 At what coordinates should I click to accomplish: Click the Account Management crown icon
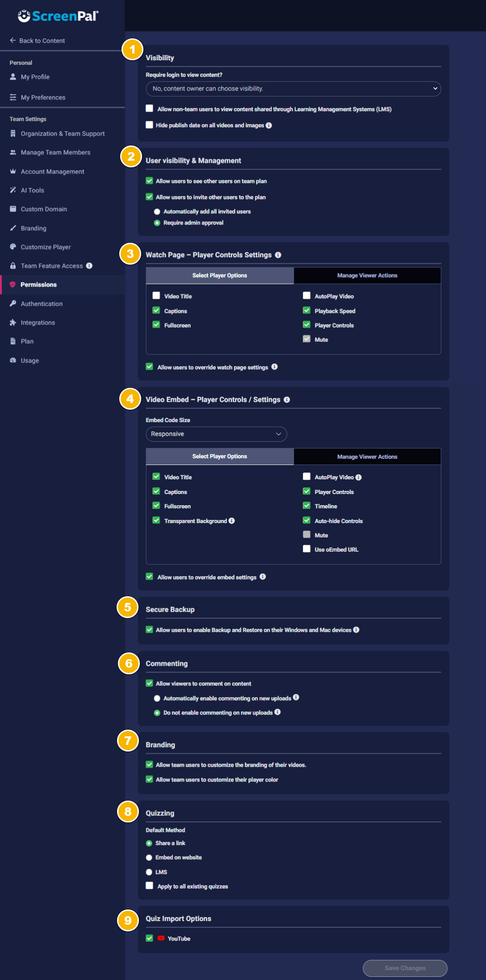pos(13,171)
